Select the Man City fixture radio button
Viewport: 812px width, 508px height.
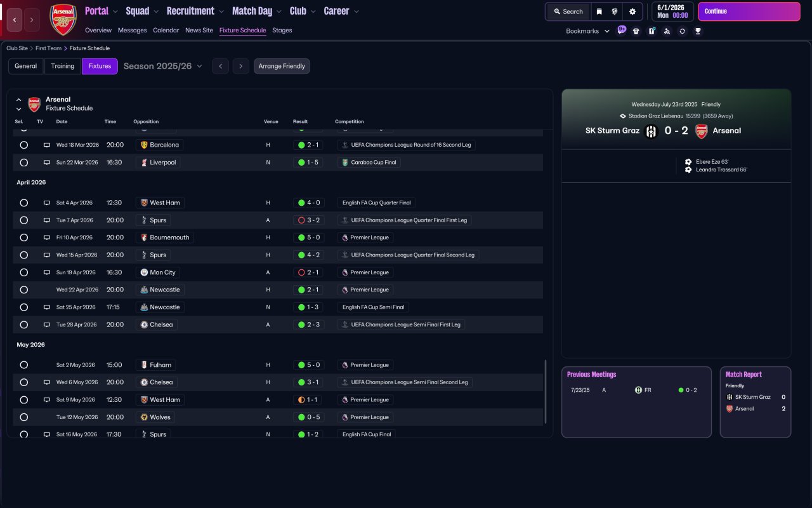click(x=24, y=272)
